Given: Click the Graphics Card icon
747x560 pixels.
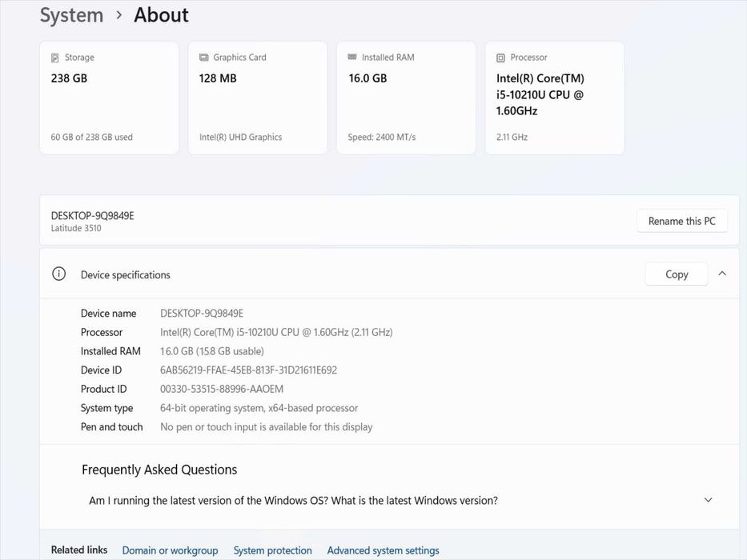Looking at the screenshot, I should pos(203,58).
